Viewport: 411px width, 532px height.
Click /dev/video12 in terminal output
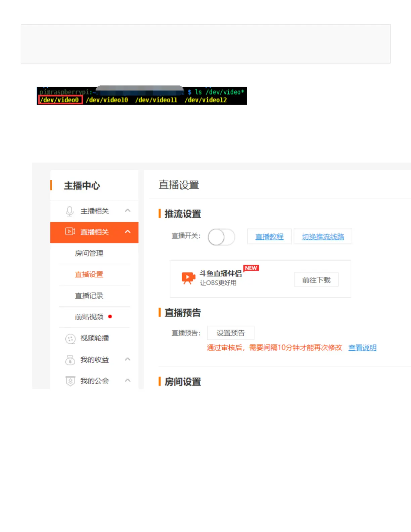coord(205,100)
